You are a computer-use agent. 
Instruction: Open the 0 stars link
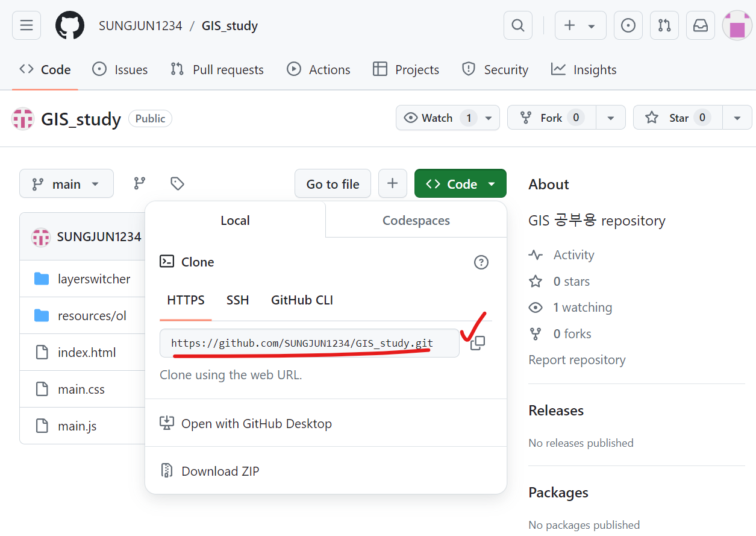coord(572,282)
